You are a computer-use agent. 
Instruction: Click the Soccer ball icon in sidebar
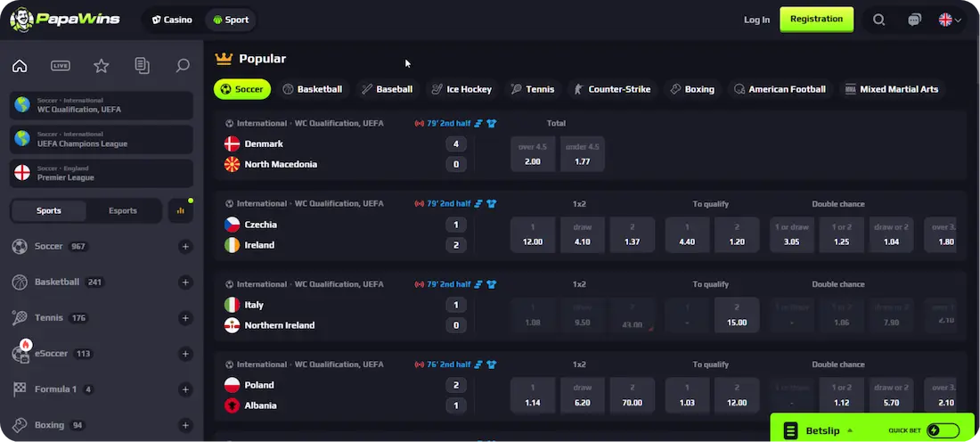(20, 246)
